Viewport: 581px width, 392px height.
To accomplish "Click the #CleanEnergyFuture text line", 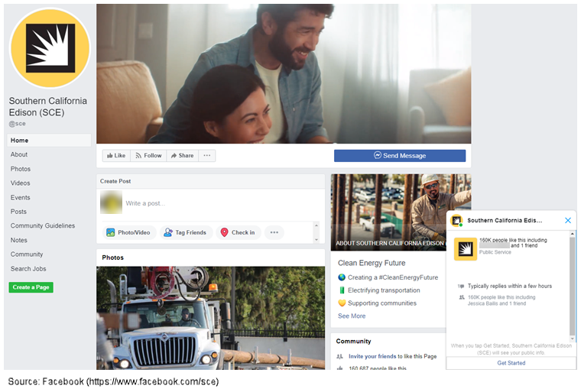I will (393, 277).
